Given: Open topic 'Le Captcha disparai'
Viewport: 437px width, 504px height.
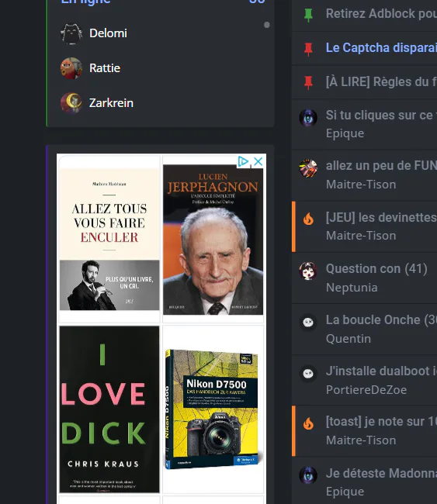Looking at the screenshot, I should coord(381,47).
